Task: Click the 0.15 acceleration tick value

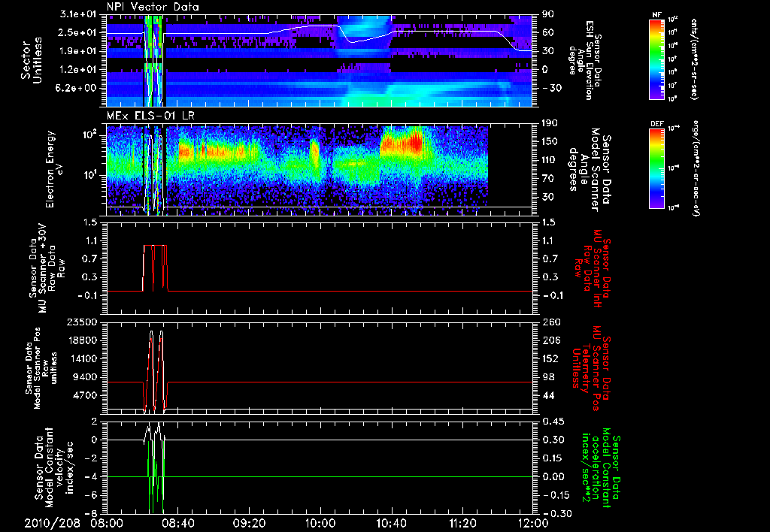Action: click(x=553, y=458)
